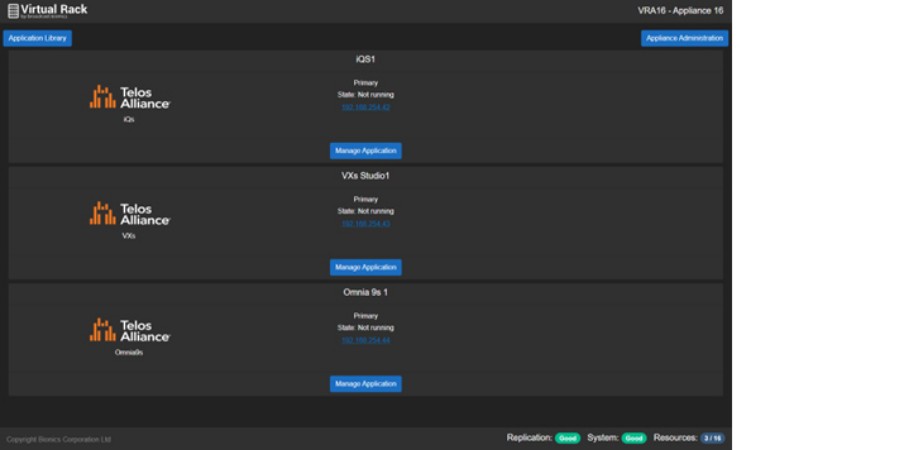The image size is (918, 450).
Task: Open the Application Library
Action: (x=37, y=39)
